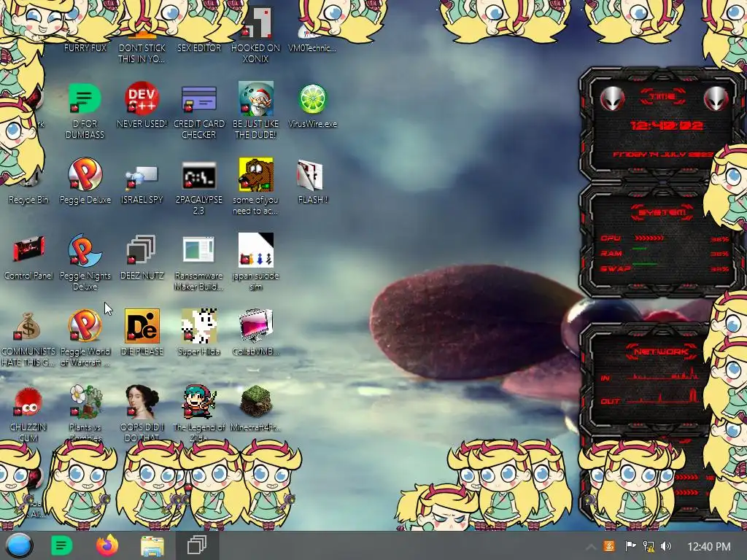Open the green D FOR DUMBASS desktop icon
The image size is (747, 560).
(85, 98)
